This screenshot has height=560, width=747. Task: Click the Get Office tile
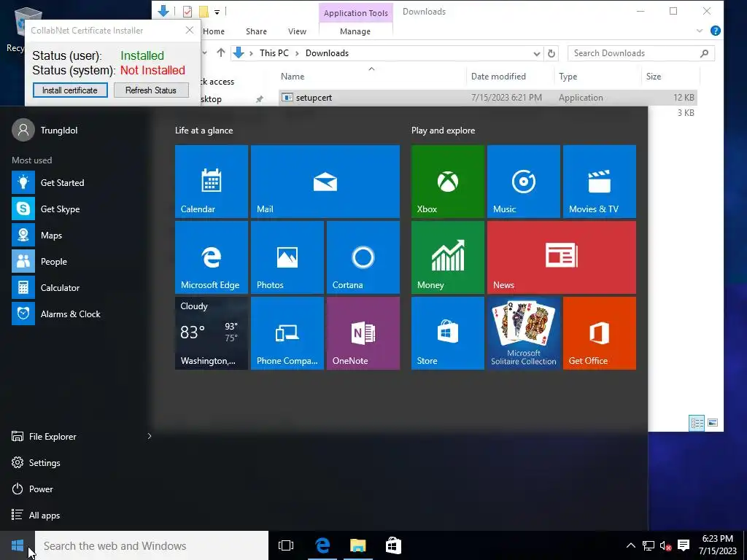click(600, 332)
